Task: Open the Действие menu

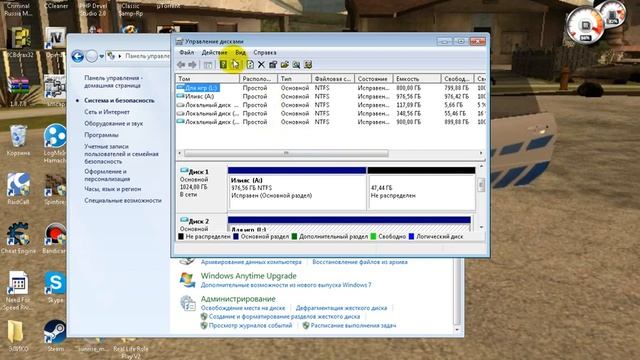Action: (x=214, y=52)
